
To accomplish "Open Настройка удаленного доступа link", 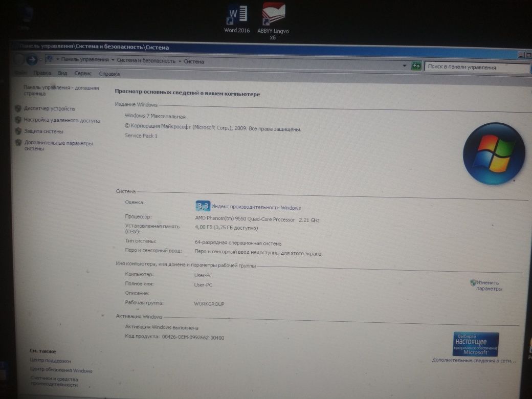I will click(x=62, y=120).
